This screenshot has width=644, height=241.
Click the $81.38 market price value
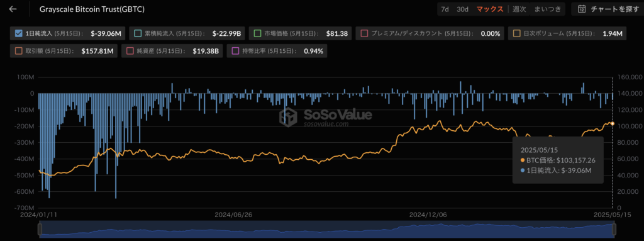tap(337, 34)
